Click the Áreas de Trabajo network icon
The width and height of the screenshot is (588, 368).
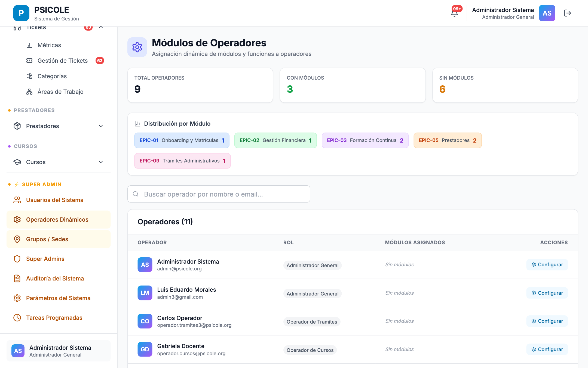[x=29, y=92]
